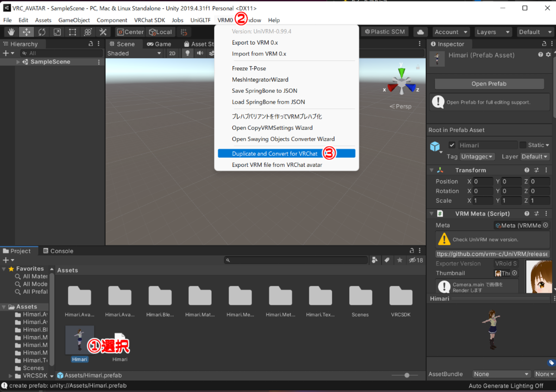Viewport: 556px width, 392px height.
Task: Open the VRChat SDK menu
Action: 149,20
